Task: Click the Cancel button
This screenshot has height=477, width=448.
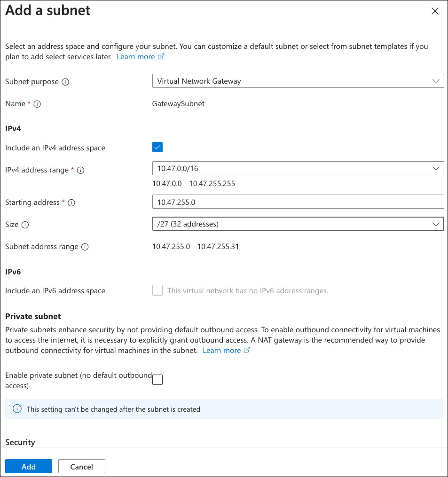Action: pos(81,466)
